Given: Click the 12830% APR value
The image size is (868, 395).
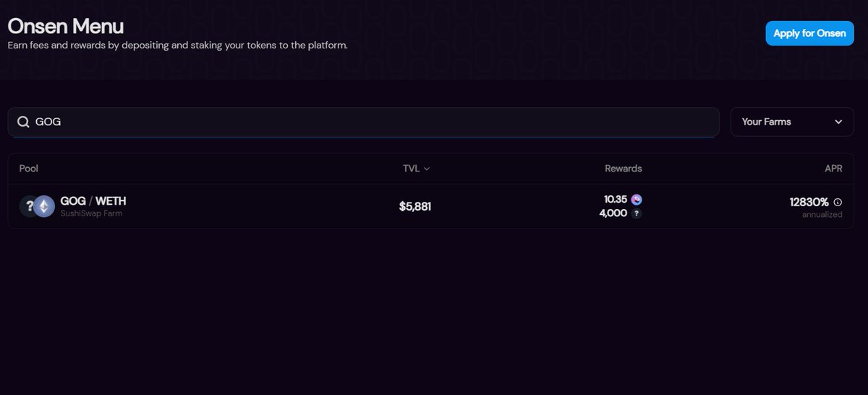Looking at the screenshot, I should point(809,203).
